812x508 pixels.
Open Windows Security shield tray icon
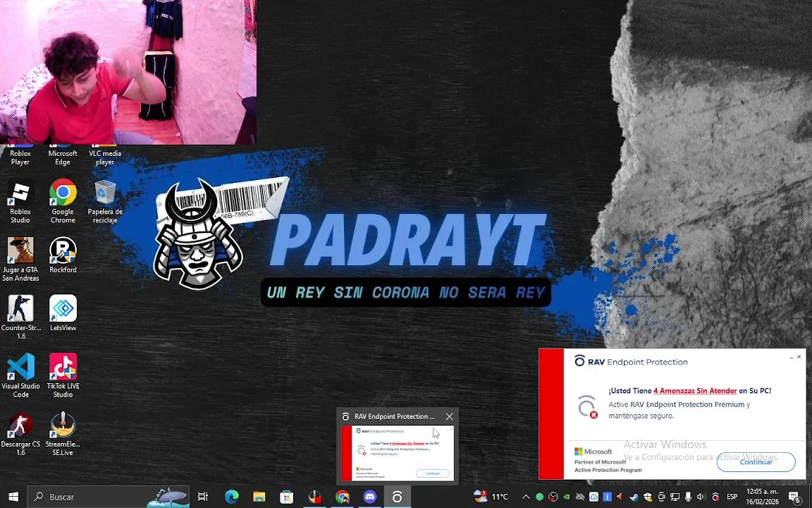click(x=648, y=497)
